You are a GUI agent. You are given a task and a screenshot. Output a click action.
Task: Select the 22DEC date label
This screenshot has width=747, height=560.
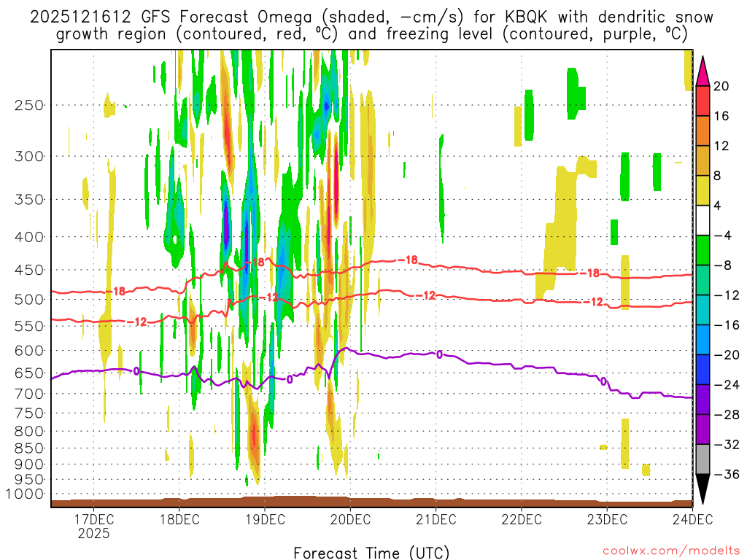522,519
